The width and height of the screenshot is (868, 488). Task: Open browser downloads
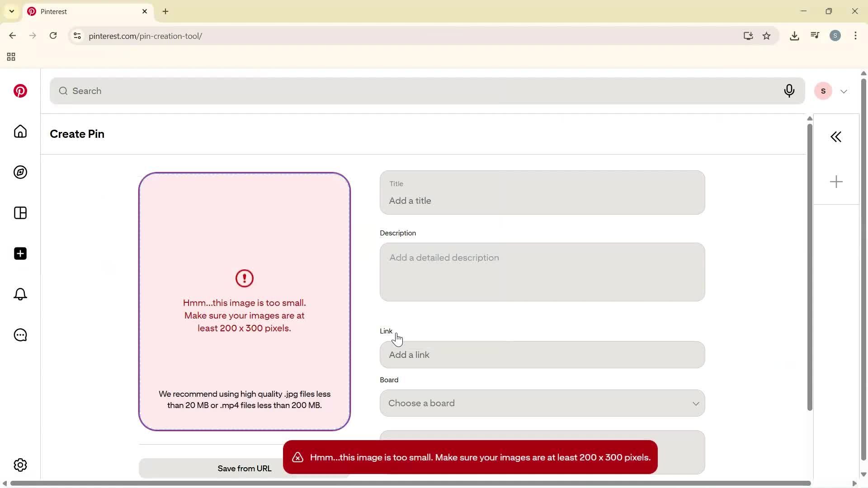pos(794,36)
